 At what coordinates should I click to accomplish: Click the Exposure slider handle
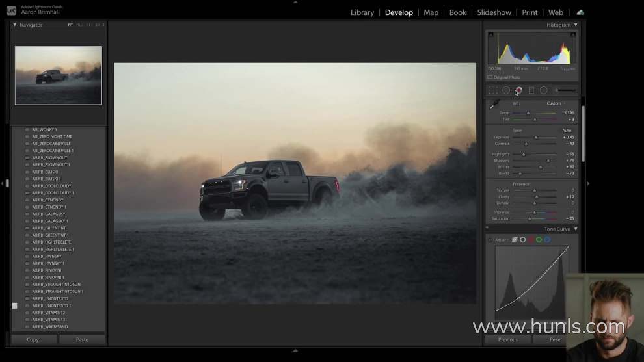(x=535, y=138)
